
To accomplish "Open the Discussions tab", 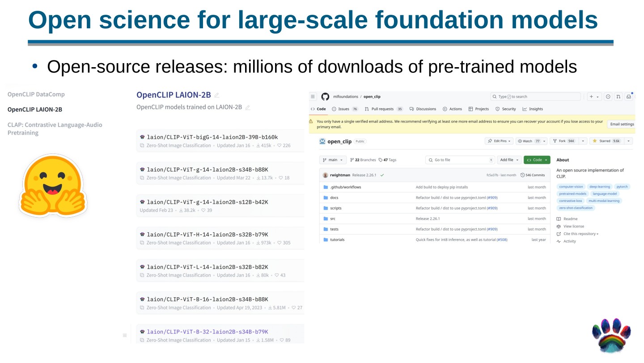I will [x=423, y=109].
